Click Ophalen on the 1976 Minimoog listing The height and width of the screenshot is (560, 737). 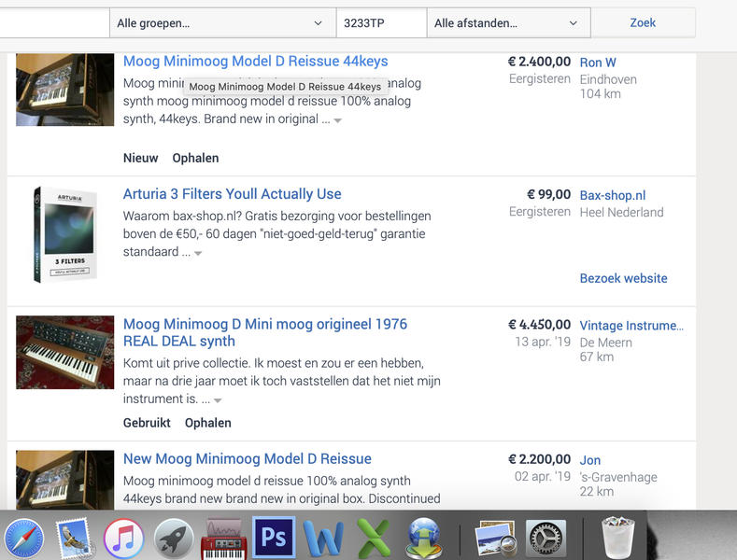click(207, 424)
